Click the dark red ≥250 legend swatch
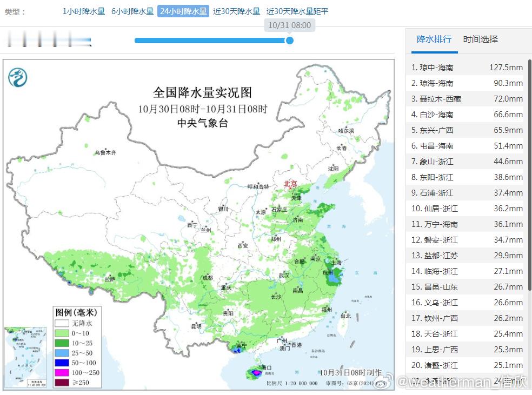Image resolution: width=532 pixels, height=395 pixels. 62,381
